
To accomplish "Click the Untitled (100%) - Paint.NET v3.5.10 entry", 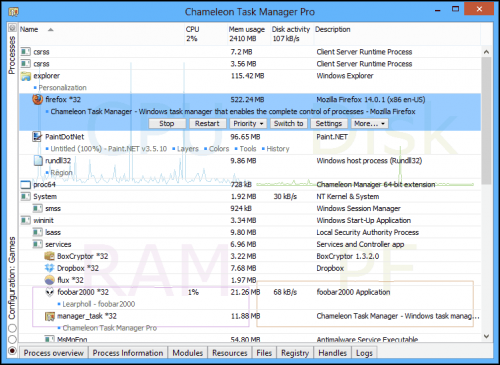I will pyautogui.click(x=109, y=149).
